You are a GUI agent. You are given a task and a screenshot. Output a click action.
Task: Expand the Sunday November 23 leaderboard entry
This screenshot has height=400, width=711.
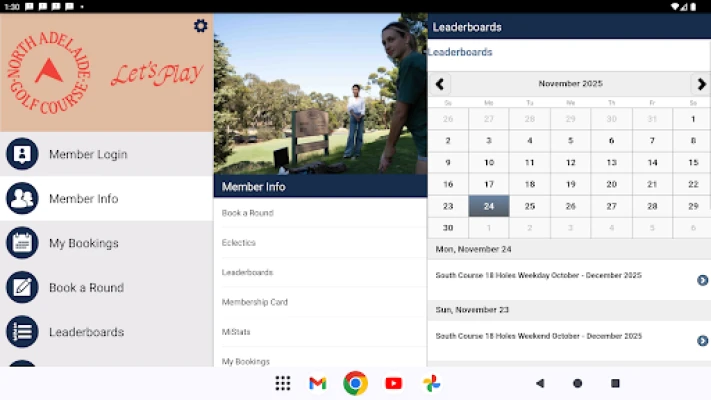pos(702,341)
